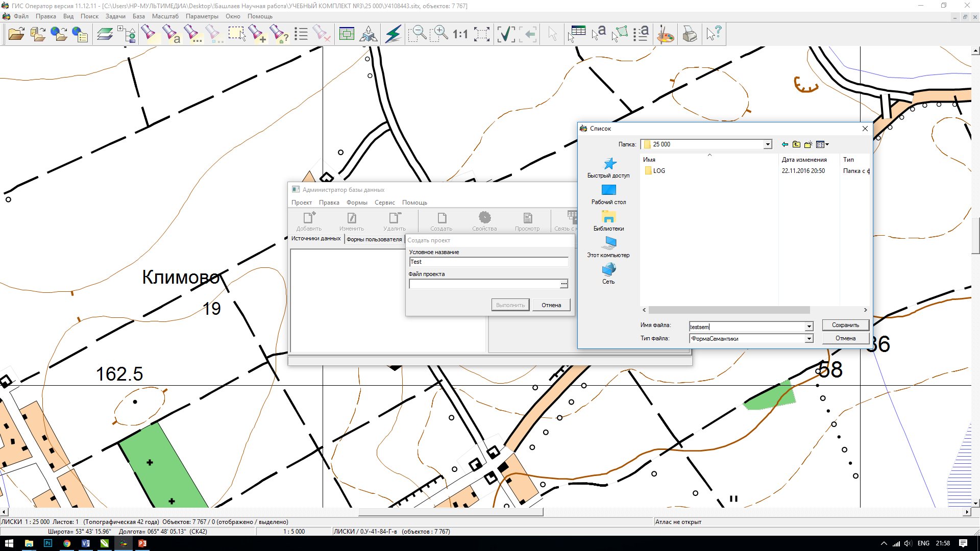
Task: Open map file with folder icon
Action: [x=16, y=34]
